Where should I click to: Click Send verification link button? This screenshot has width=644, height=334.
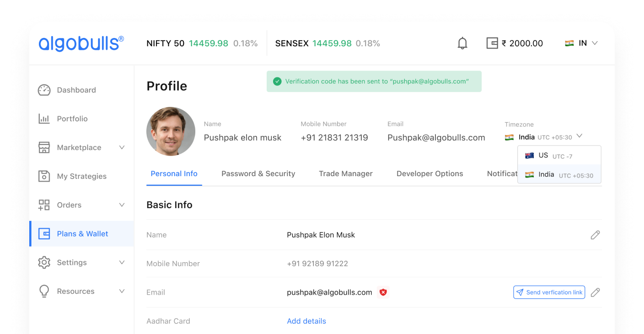tap(549, 292)
